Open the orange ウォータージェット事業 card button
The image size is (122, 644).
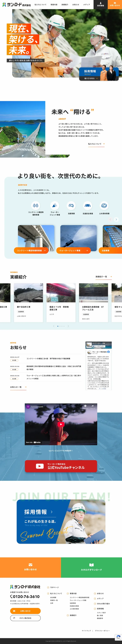click(x=73, y=251)
